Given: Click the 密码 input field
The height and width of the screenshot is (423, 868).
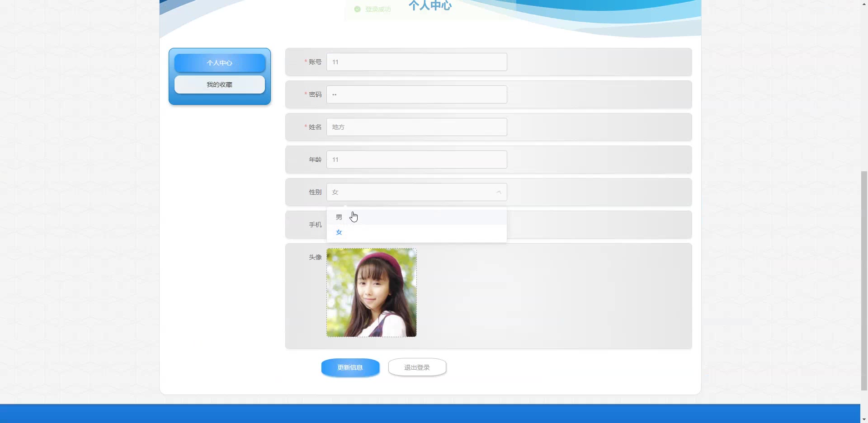Looking at the screenshot, I should tap(416, 94).
